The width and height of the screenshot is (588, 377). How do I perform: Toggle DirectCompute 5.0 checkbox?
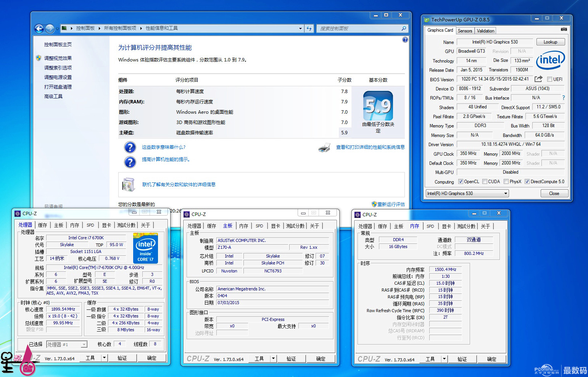[x=527, y=182]
